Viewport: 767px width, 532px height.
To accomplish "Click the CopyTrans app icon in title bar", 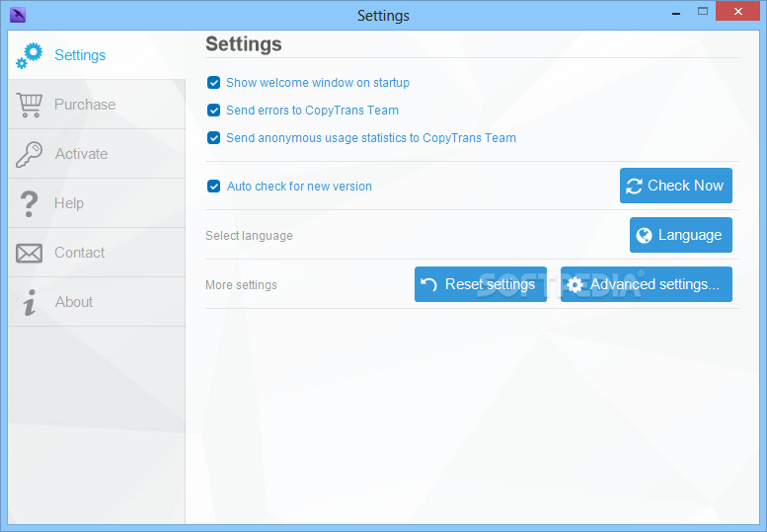I will pos(18,15).
